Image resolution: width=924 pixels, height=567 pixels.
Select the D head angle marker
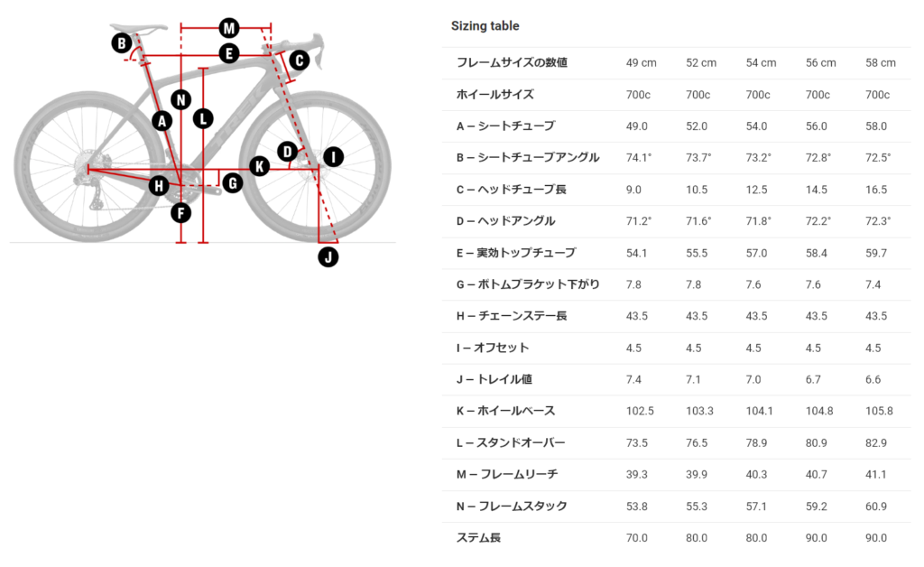click(287, 151)
